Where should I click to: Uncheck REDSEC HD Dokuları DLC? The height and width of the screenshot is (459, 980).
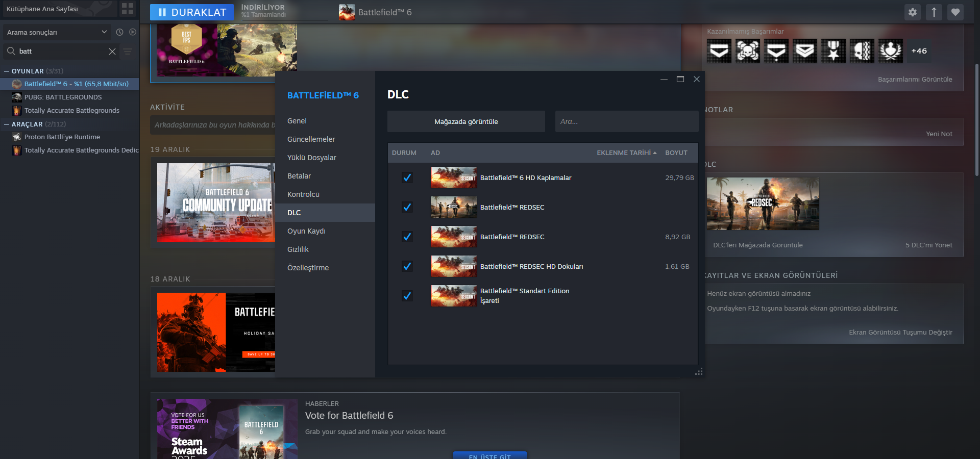click(x=407, y=266)
